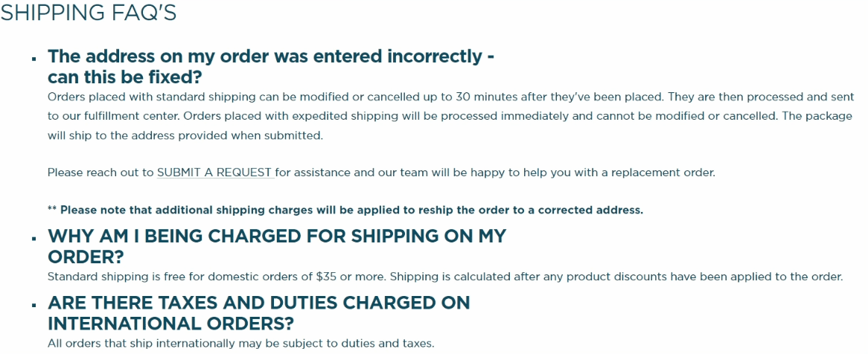The width and height of the screenshot is (868, 354).
Task: Click the bullet beside the address question
Action: point(34,57)
